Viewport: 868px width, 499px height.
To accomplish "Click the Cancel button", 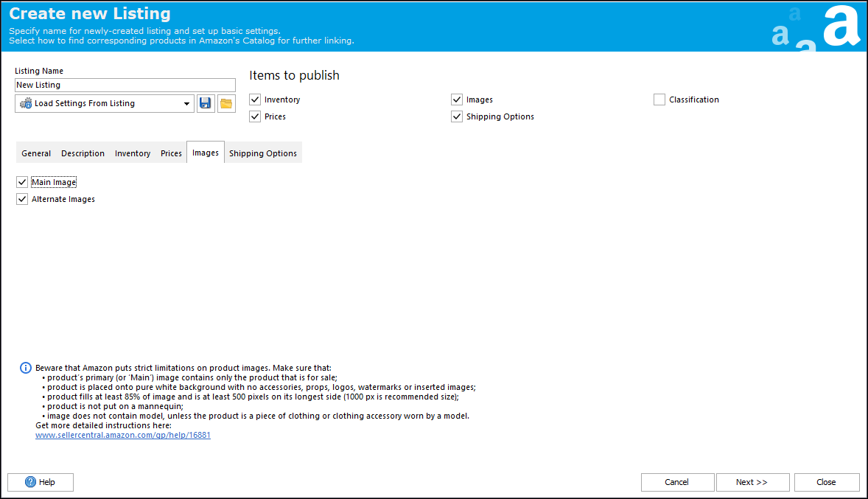I will pyautogui.click(x=677, y=482).
